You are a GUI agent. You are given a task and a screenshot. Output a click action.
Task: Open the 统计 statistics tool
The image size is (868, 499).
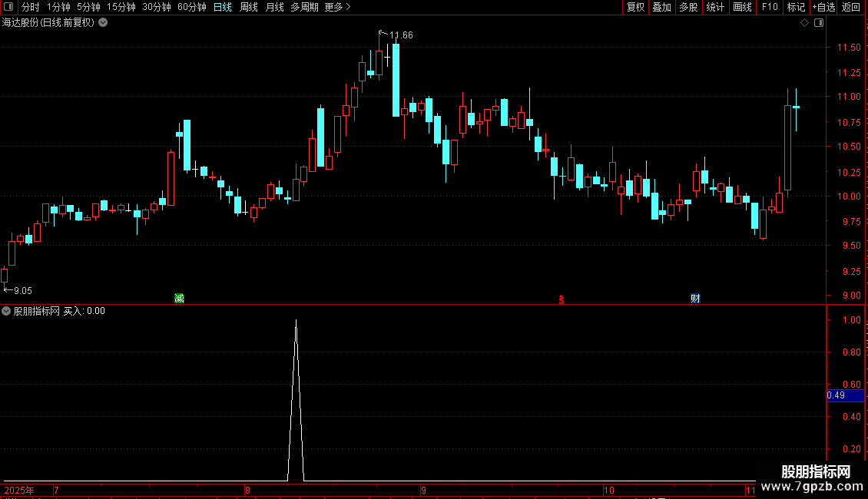714,7
